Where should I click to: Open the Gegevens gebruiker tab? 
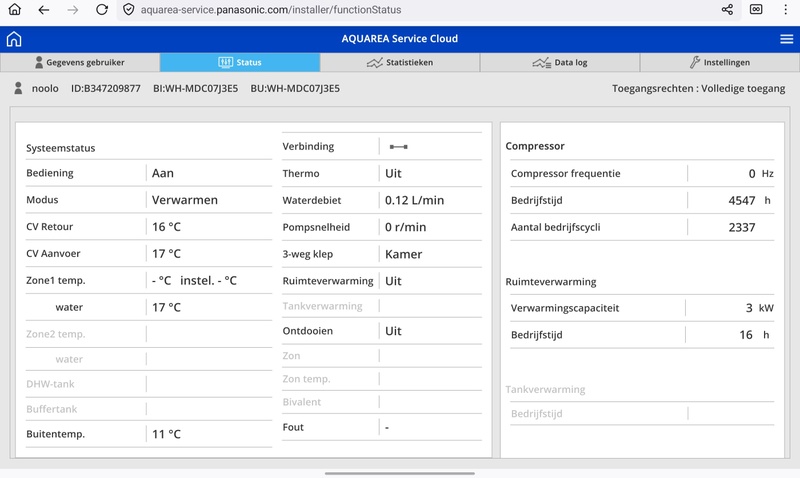pos(80,62)
